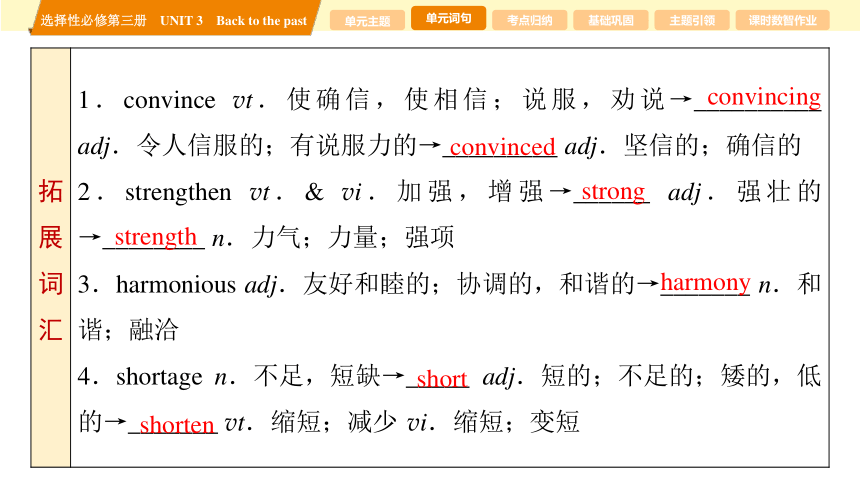
Task: Select the 单元词句 tab
Action: tap(448, 18)
